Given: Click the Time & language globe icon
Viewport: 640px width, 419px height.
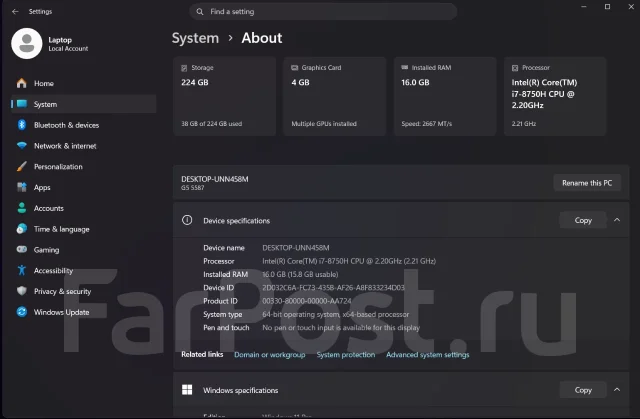Looking at the screenshot, I should click(x=22, y=229).
